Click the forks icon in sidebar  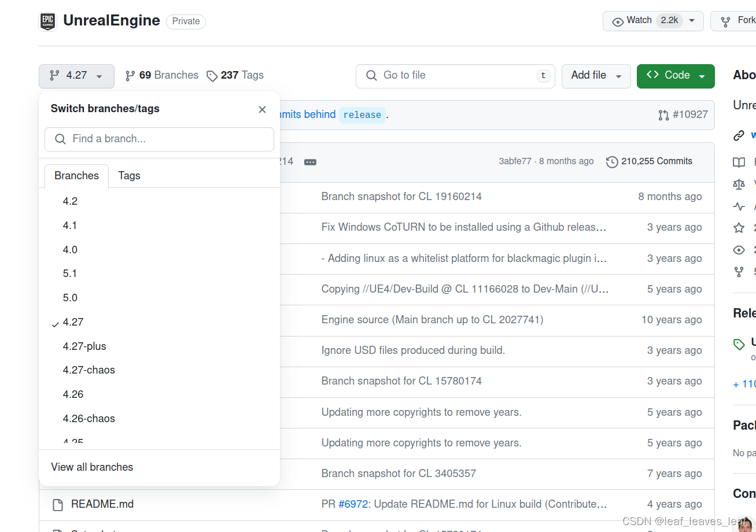739,271
